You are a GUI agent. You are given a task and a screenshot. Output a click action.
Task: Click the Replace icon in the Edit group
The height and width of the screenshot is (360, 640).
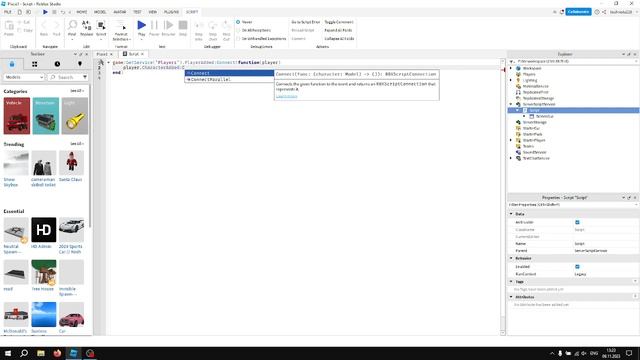(x=87, y=25)
